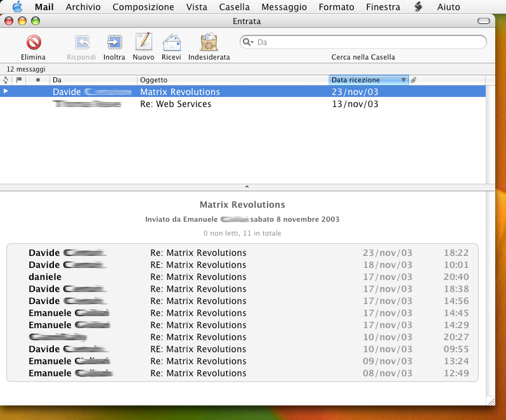Open the reply dated 10/nov/03 09:55

[242, 349]
